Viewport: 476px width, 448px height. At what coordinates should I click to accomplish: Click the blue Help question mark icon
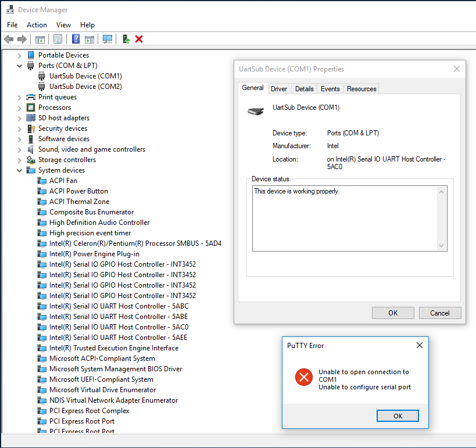click(x=76, y=39)
